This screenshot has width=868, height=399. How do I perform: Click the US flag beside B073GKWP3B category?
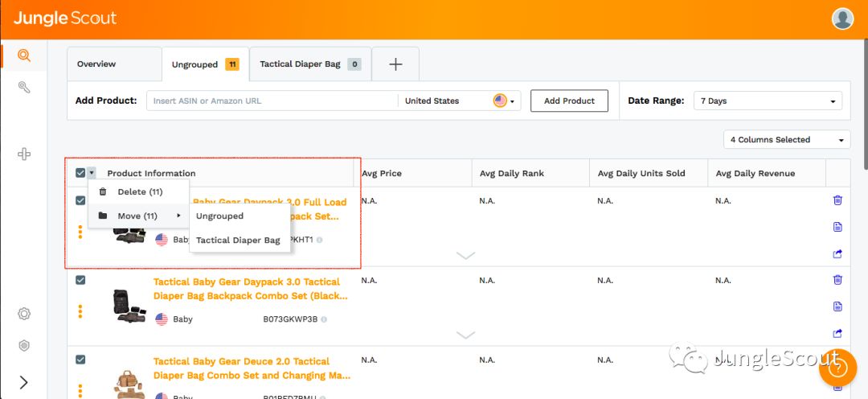pos(162,319)
